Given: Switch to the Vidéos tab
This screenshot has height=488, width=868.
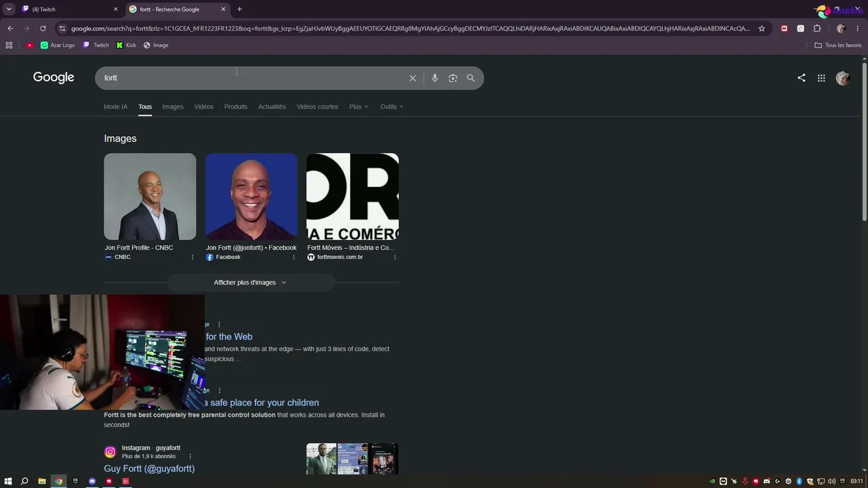Looking at the screenshot, I should click(203, 107).
